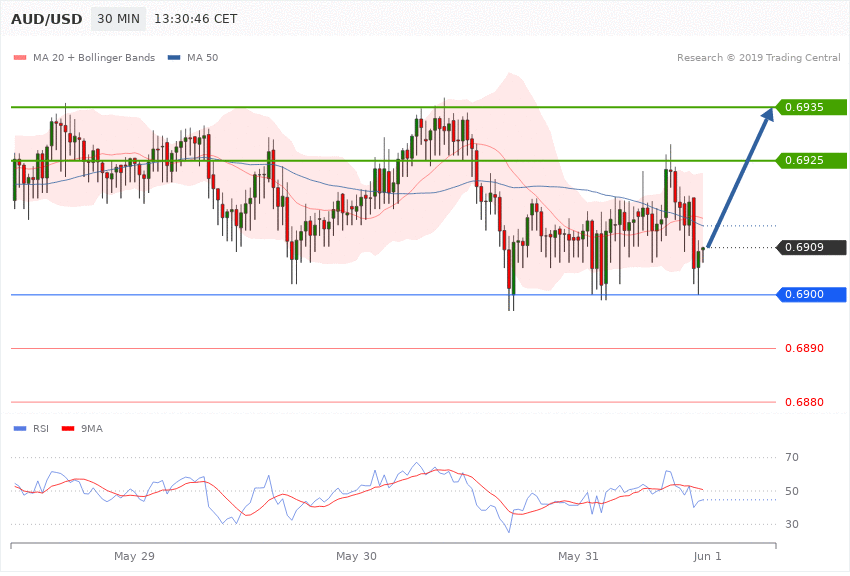Screen dimensions: 850x576
Task: Select the 30 MIN timeframe badge
Action: (118, 19)
